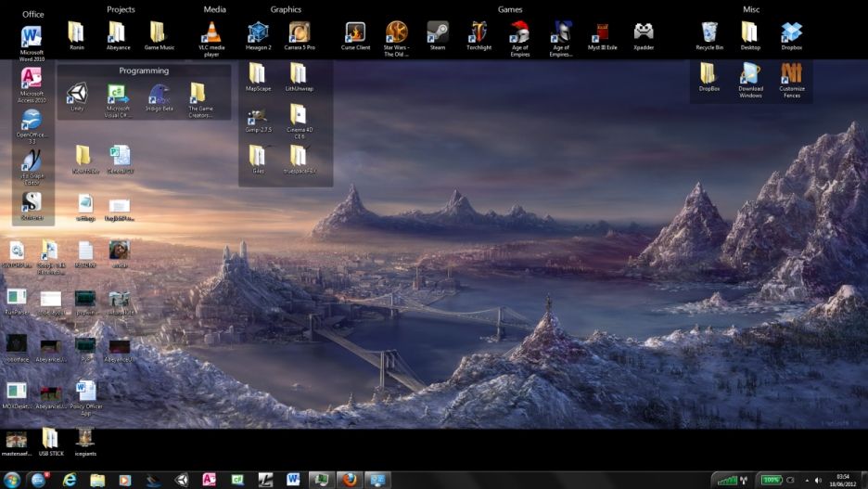868x489 pixels.
Task: Launch Gimp 2.7.5 shortcut
Action: coord(258,121)
